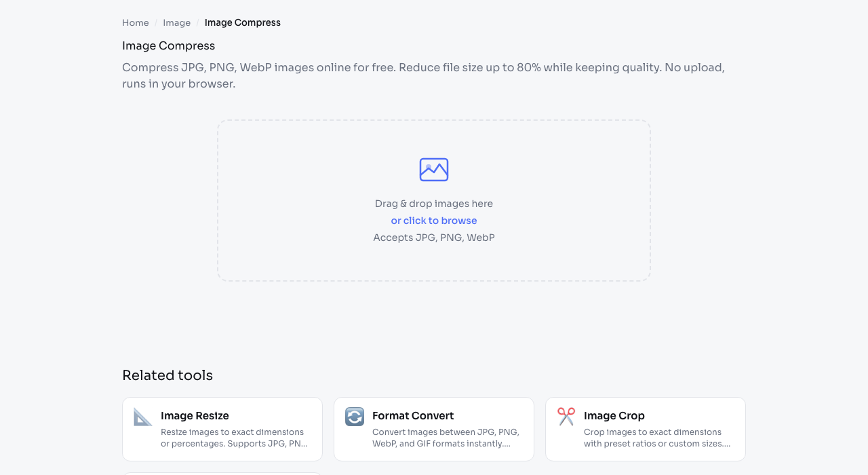Click 'or click to browse' link
The width and height of the screenshot is (868, 475).
point(434,221)
